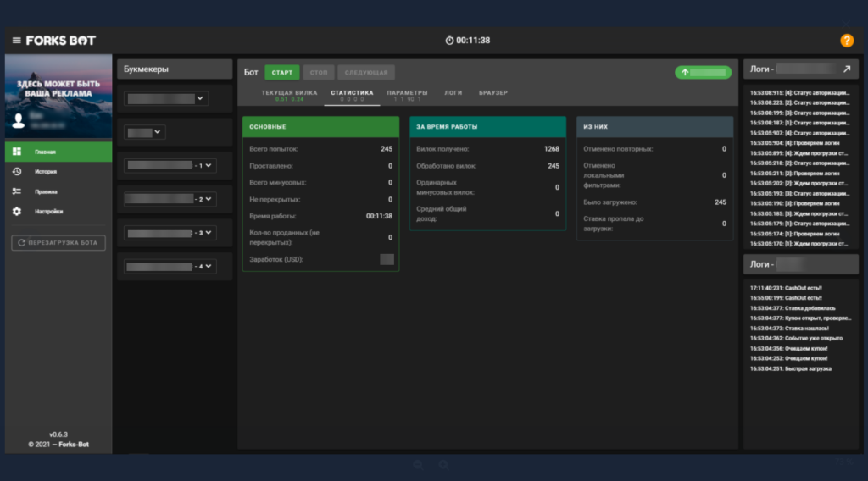The image size is (868, 481).
Task: Click the reload icon in Перезагрузка бота
Action: [21, 243]
